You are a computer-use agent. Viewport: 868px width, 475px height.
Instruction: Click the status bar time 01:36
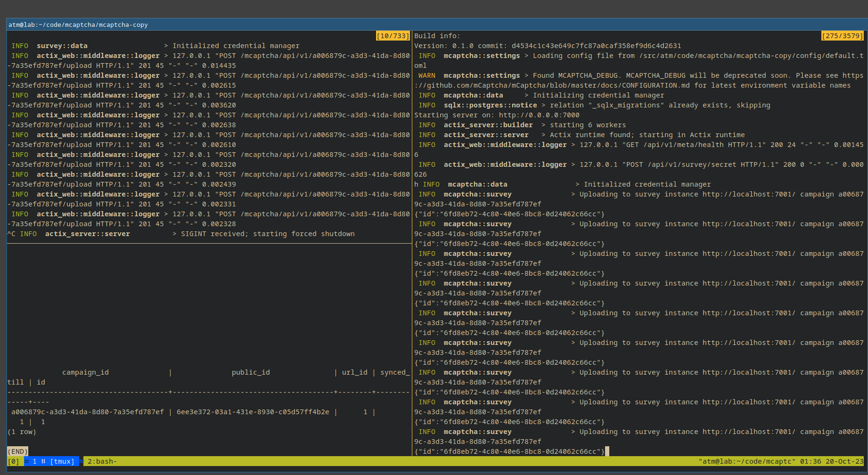(x=811, y=461)
